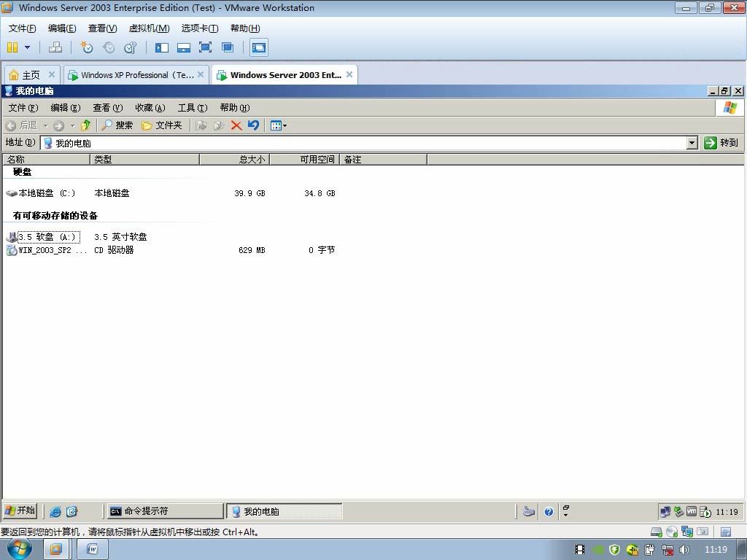Click 我的电脑 taskbar button

(284, 511)
